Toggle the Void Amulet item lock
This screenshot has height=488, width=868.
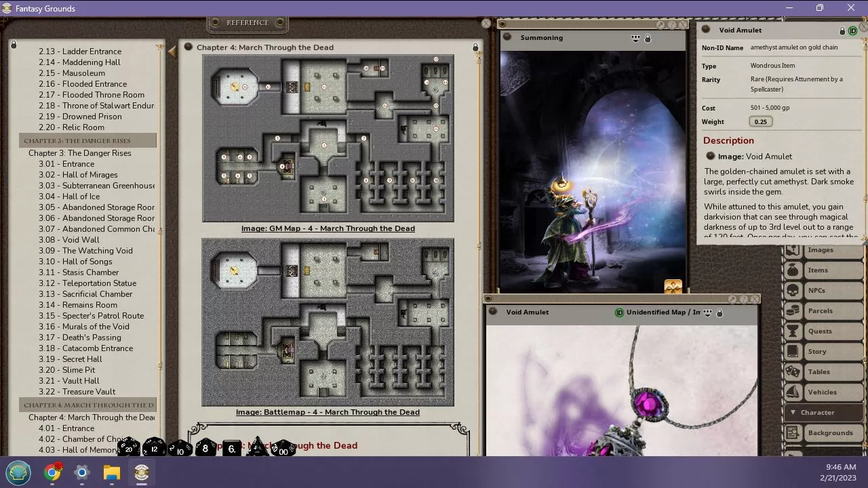click(x=843, y=30)
